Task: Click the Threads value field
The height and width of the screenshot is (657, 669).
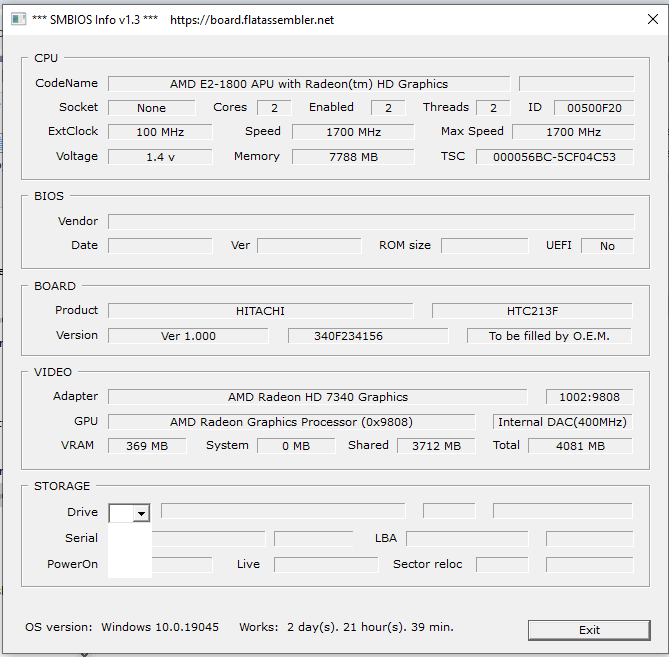Action: (x=493, y=108)
